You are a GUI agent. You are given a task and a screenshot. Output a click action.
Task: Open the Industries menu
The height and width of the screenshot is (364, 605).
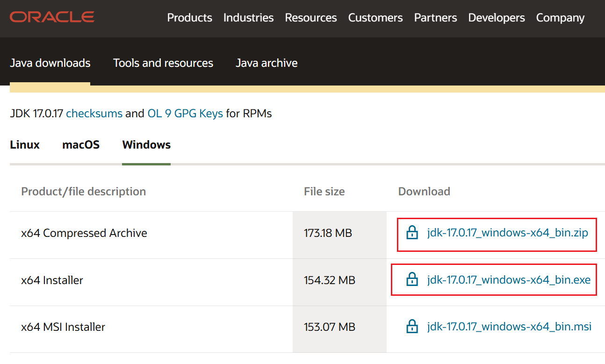[248, 18]
